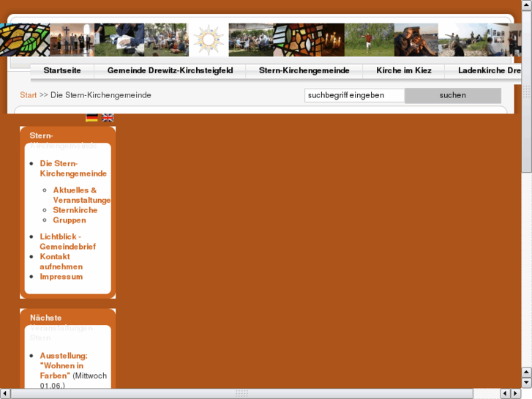Screen dimensions: 532x399
Task: Click the red-shirted person in meadow photo
Action: pos(369,40)
